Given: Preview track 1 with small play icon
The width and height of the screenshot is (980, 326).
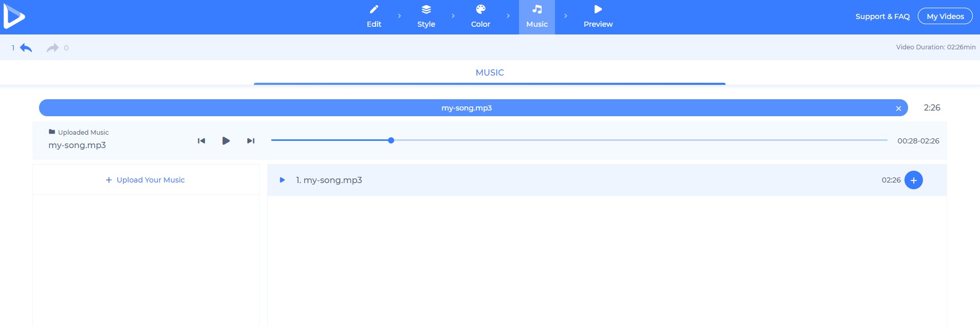Looking at the screenshot, I should tap(282, 180).
